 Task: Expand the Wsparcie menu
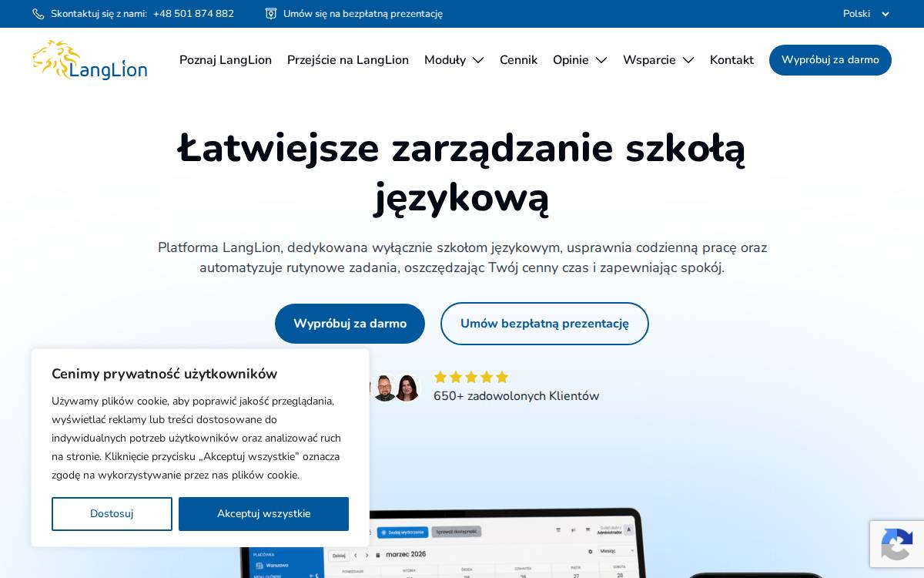click(x=658, y=60)
